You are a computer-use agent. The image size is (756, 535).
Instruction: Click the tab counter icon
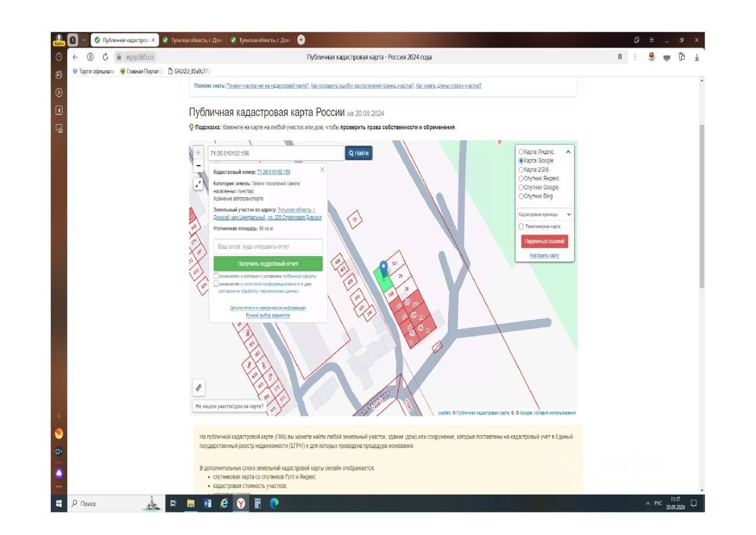tap(73, 40)
